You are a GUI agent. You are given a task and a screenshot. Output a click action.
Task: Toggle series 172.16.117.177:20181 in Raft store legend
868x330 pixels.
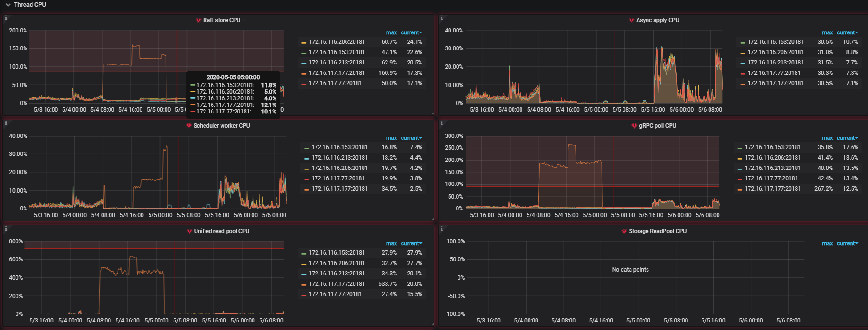pyautogui.click(x=337, y=73)
